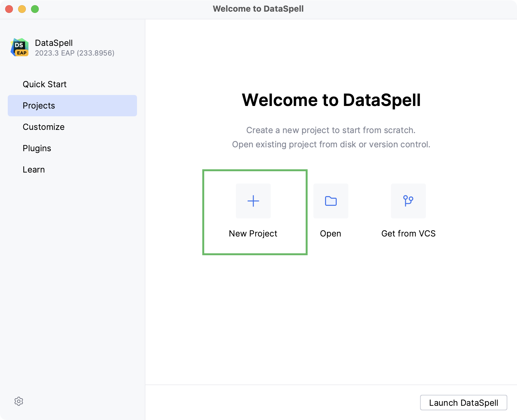Close the Welcome to DataSpell window
Image resolution: width=517 pixels, height=420 pixels.
(x=9, y=9)
